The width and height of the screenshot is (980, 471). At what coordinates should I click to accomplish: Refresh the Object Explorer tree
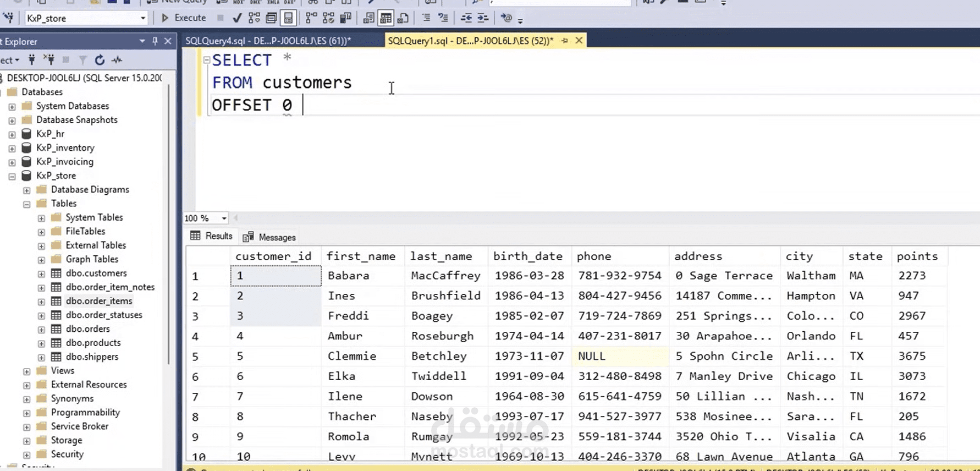pyautogui.click(x=100, y=60)
